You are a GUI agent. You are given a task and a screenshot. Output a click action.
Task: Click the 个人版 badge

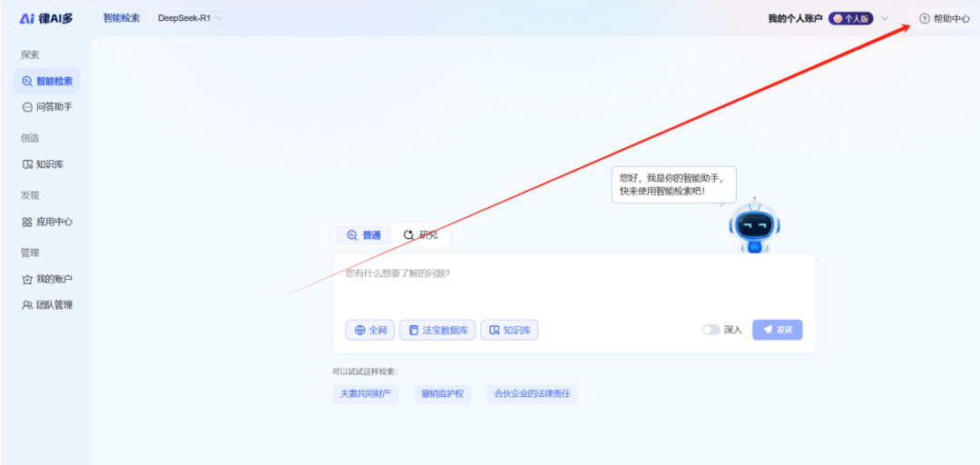(850, 19)
